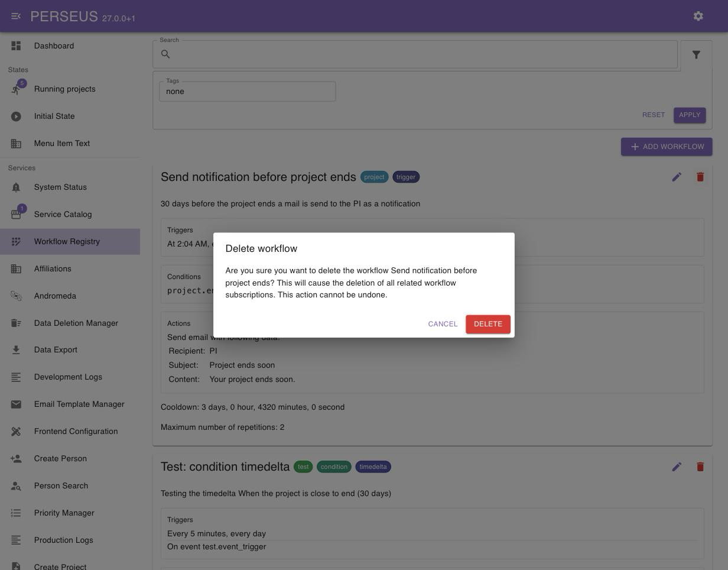Click the 'project' tag chip

374,177
